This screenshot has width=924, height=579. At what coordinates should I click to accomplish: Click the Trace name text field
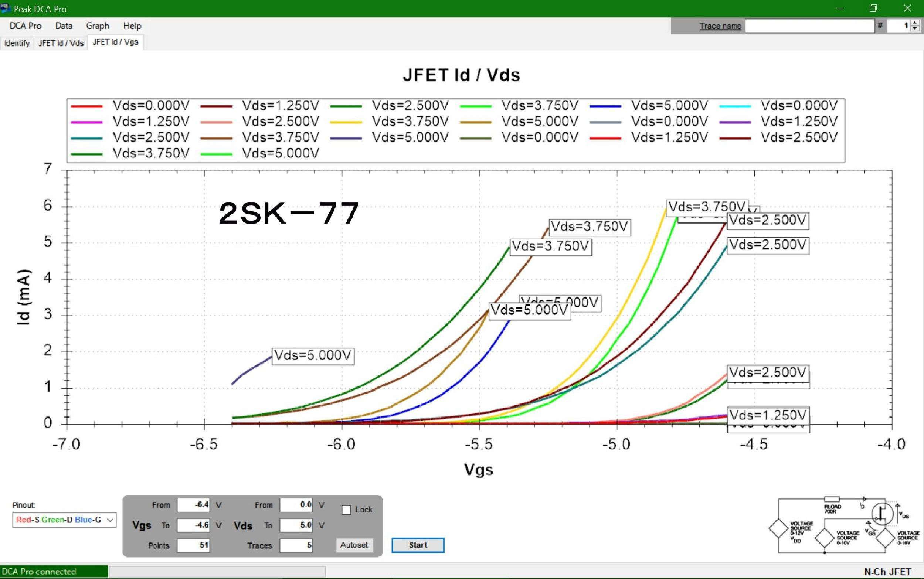point(809,25)
